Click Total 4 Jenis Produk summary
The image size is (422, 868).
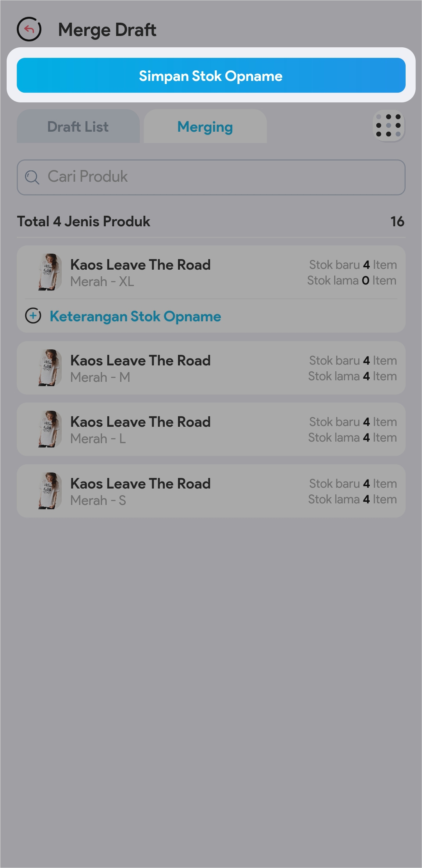(x=84, y=222)
